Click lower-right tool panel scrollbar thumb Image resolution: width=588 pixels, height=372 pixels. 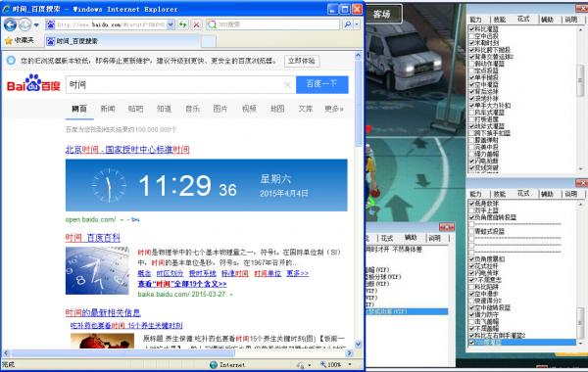click(580, 322)
